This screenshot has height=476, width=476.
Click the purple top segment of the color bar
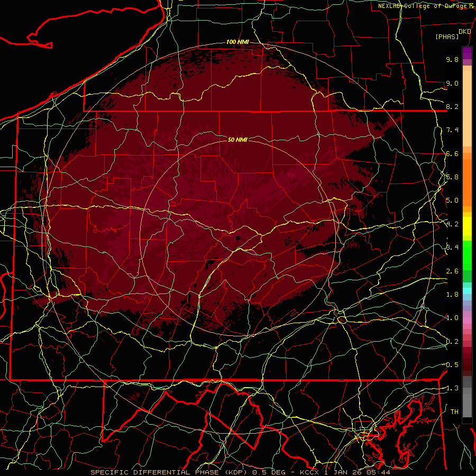point(467,53)
